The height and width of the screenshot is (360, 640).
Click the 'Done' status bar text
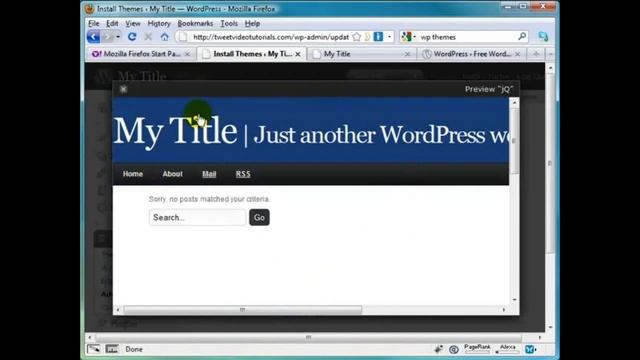[134, 349]
